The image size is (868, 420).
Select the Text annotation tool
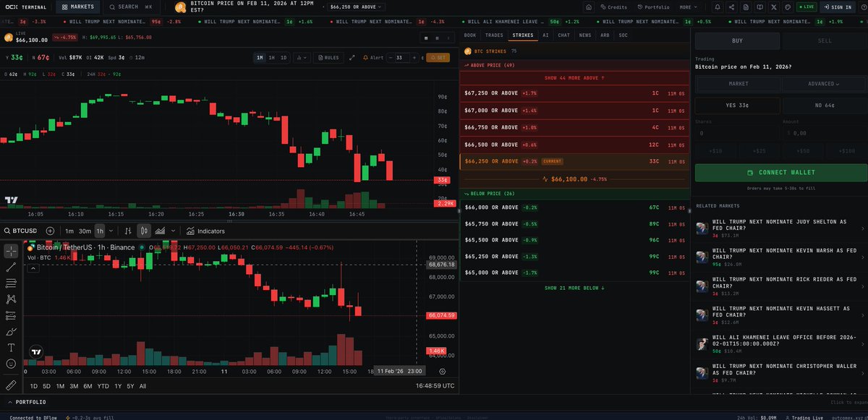(11, 348)
